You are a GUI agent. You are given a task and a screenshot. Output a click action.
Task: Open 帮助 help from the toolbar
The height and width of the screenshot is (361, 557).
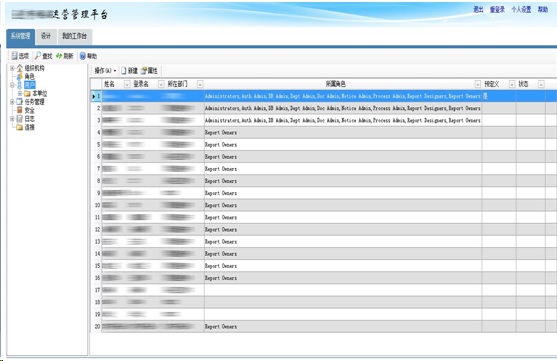click(x=82, y=56)
